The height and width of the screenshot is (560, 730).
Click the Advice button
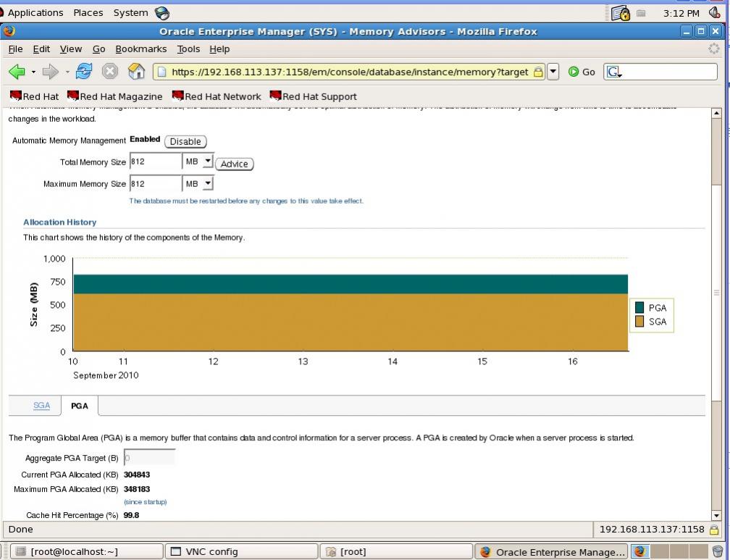point(234,164)
